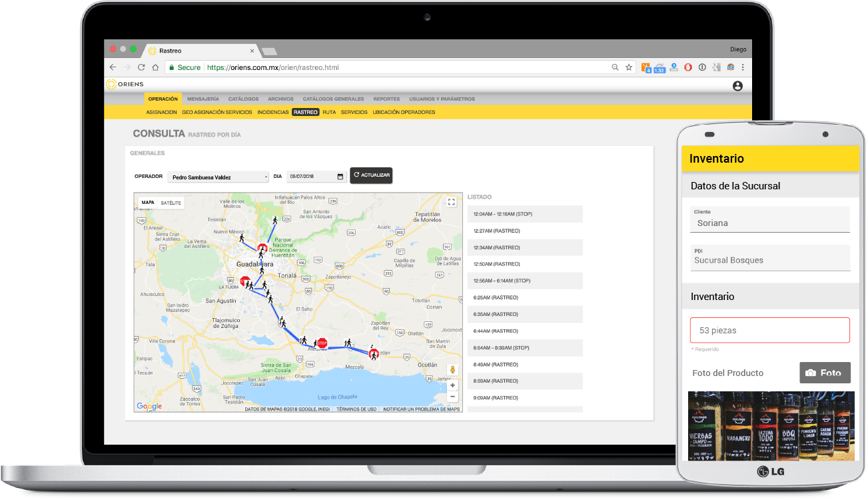The height and width of the screenshot is (500, 868).
Task: Tap the inventory field with 53 piezas
Action: (770, 330)
